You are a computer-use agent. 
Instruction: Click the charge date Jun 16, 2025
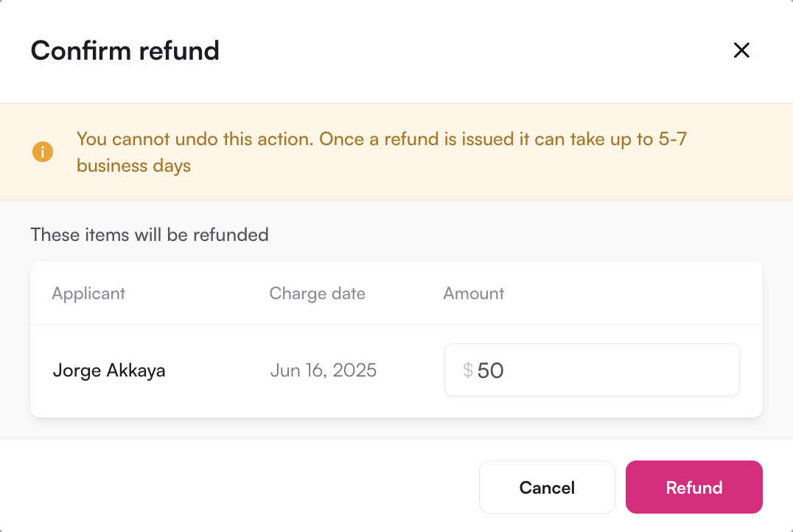(323, 370)
